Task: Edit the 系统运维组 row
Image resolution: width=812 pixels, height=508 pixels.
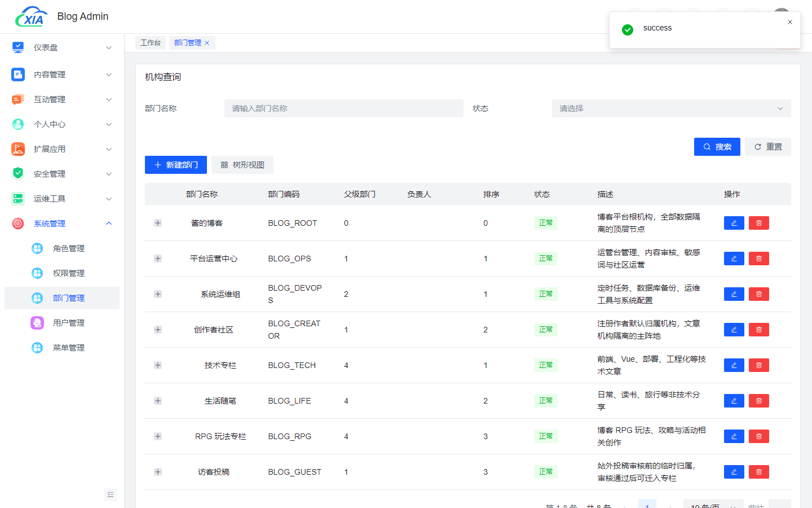Action: (734, 294)
